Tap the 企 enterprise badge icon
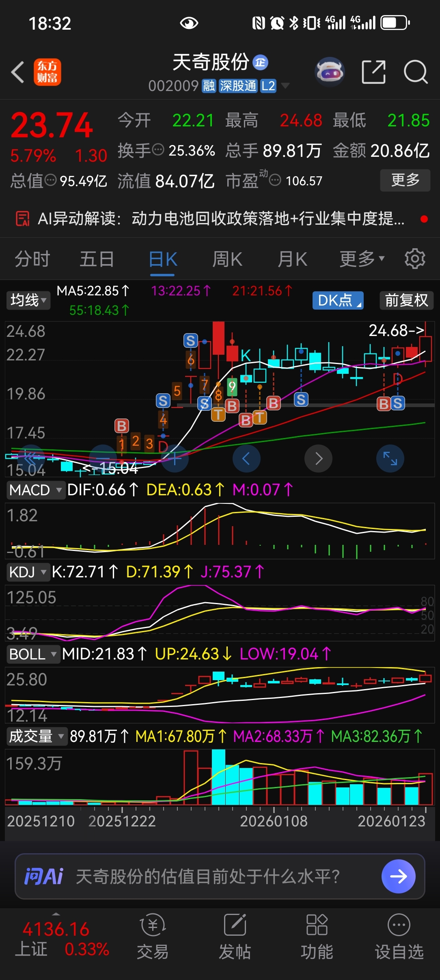 (x=260, y=63)
